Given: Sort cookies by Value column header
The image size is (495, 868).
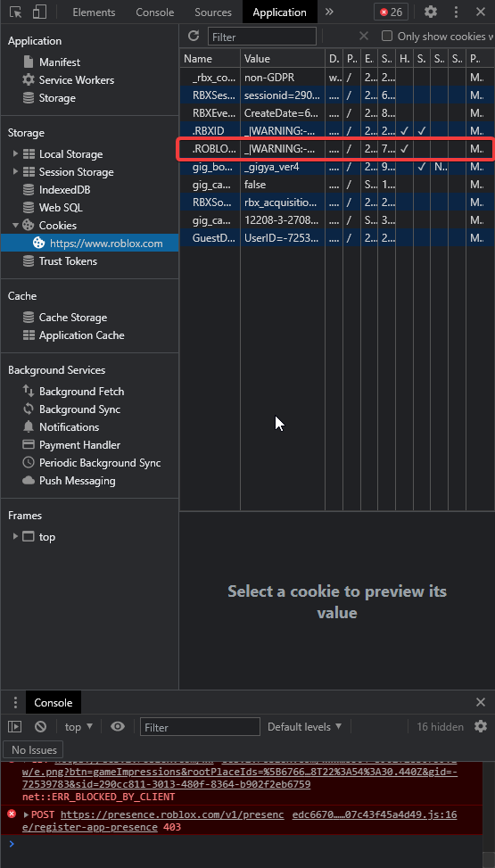Looking at the screenshot, I should (x=283, y=59).
